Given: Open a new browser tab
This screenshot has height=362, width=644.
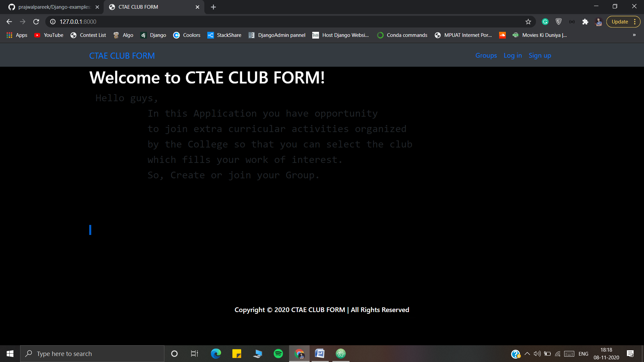Looking at the screenshot, I should 213,7.
